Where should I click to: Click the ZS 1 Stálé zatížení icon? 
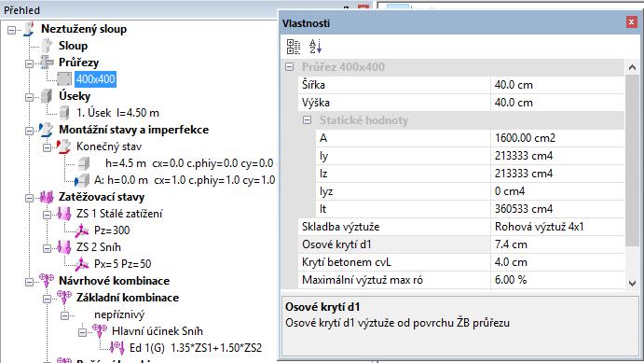(64, 214)
